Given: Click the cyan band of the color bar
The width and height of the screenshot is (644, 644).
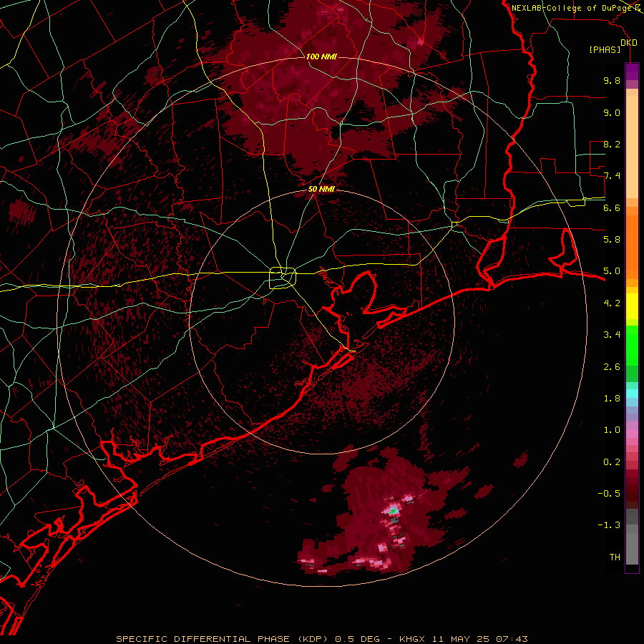Looking at the screenshot, I should click(632, 393).
